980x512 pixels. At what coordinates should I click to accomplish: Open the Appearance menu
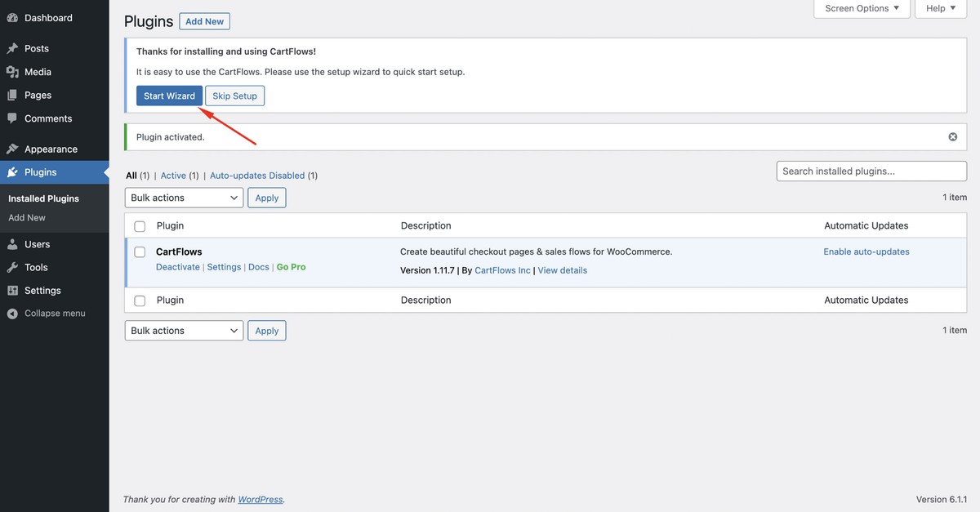pyautogui.click(x=51, y=149)
